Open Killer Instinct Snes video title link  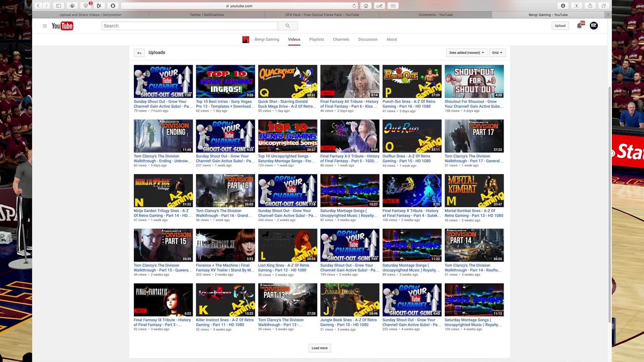pyautogui.click(x=225, y=322)
